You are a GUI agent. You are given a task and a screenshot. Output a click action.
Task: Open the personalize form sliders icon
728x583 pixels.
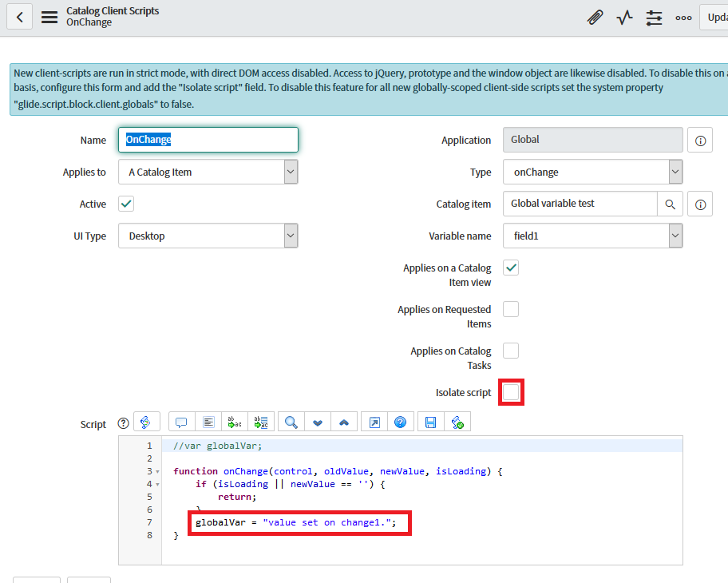(x=655, y=18)
